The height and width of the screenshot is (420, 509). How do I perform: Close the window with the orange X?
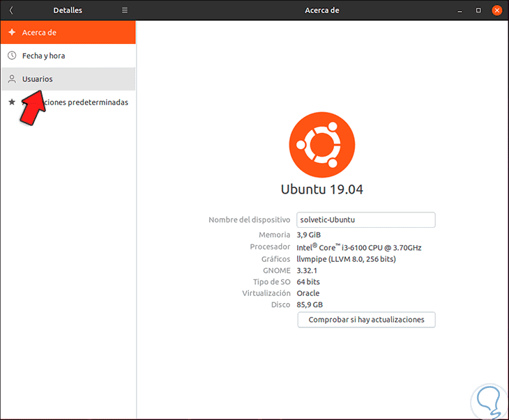(496, 10)
